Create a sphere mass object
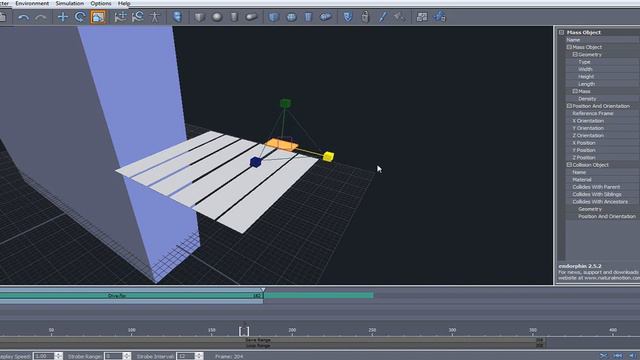The height and width of the screenshot is (360, 640). tap(217, 17)
